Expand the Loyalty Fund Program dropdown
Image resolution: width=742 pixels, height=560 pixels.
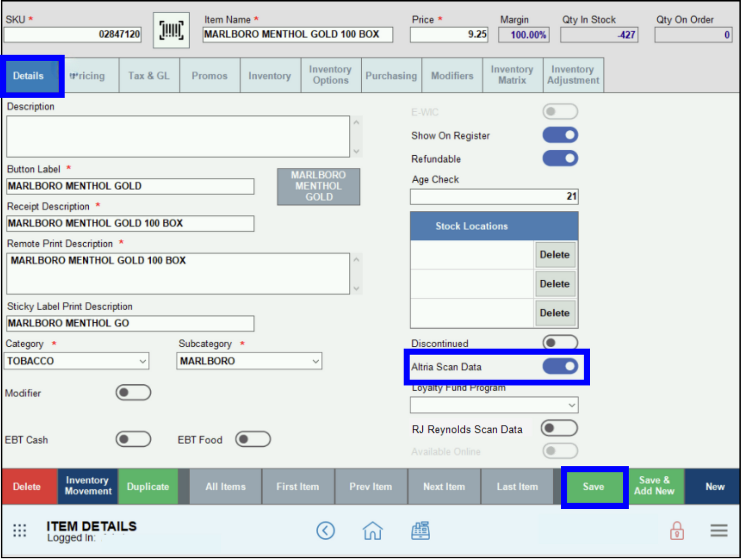[494, 405]
